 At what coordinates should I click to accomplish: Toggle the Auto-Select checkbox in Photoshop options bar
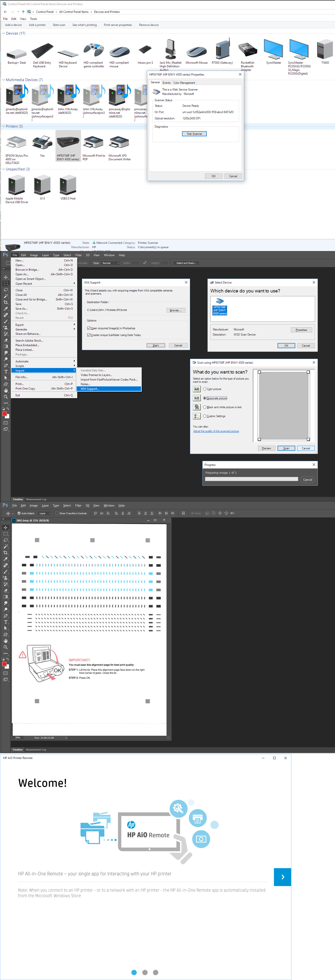[x=19, y=513]
